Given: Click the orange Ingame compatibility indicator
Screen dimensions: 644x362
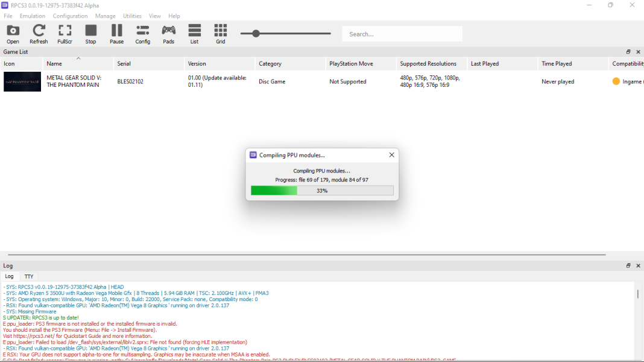Looking at the screenshot, I should [x=616, y=81].
